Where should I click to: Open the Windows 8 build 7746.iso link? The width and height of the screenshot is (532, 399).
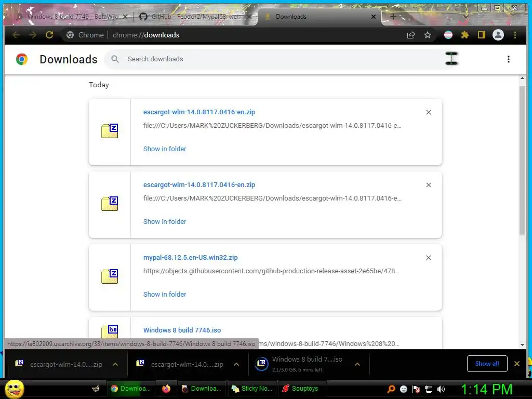pyautogui.click(x=182, y=330)
